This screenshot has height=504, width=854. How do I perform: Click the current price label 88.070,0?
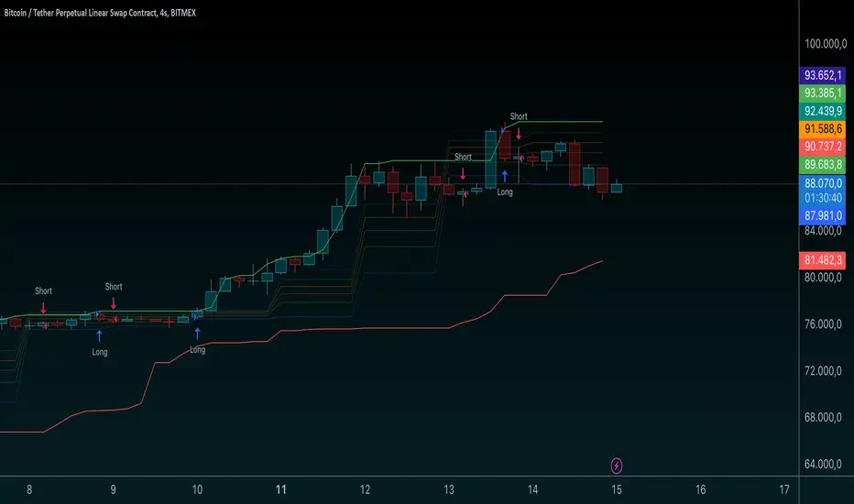823,183
